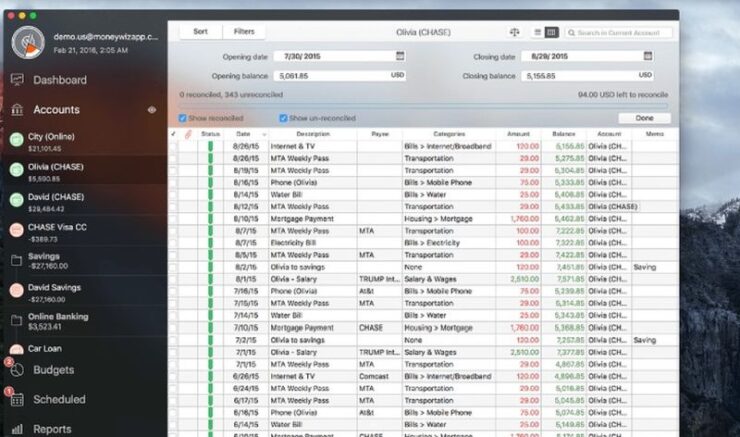Screen dimensions: 740x437
Task: Click the balance scale reconcile icon
Action: tap(514, 32)
